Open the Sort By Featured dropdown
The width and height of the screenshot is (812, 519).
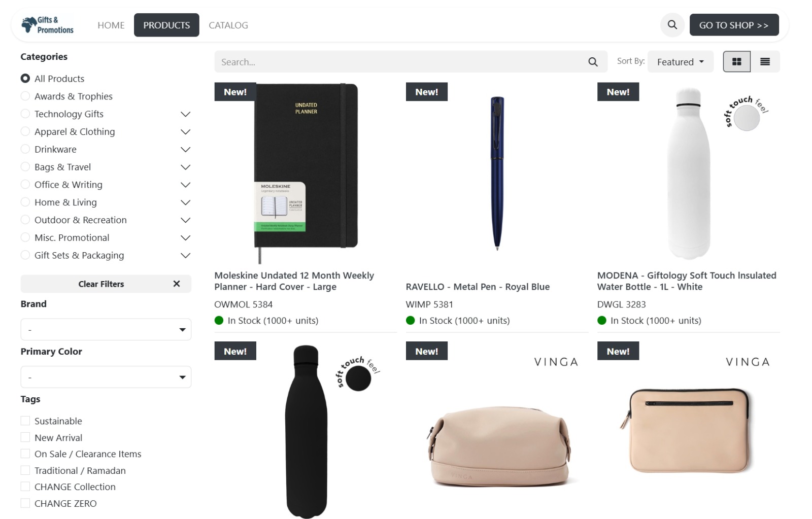(681, 61)
